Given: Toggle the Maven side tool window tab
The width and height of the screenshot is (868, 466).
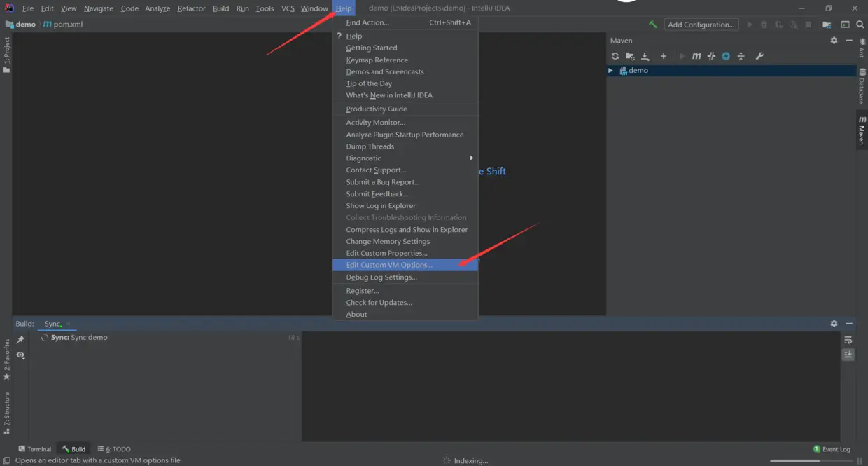Looking at the screenshot, I should pyautogui.click(x=862, y=130).
